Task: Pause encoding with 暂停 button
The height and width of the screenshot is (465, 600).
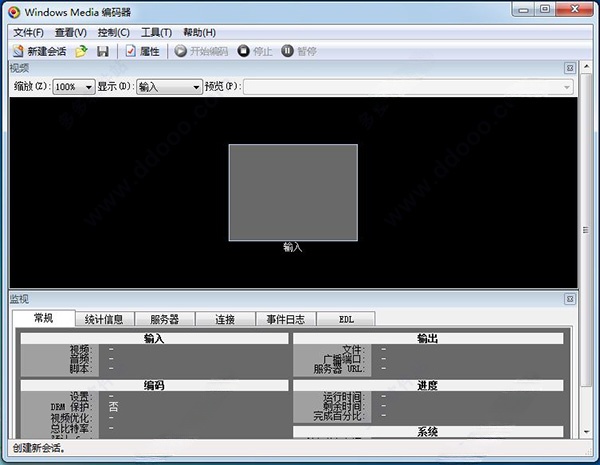Action: (299, 51)
